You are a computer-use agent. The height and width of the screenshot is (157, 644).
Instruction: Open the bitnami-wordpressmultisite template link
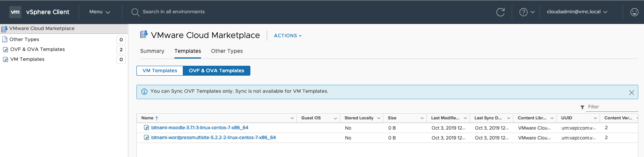(213, 138)
